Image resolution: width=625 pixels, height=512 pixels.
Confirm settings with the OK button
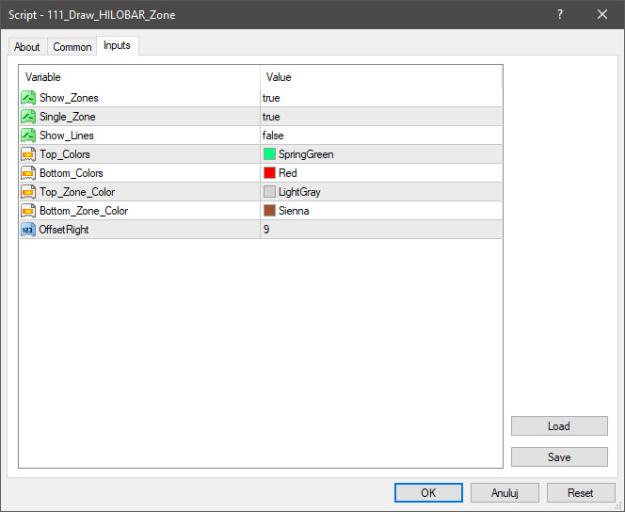tap(428, 493)
